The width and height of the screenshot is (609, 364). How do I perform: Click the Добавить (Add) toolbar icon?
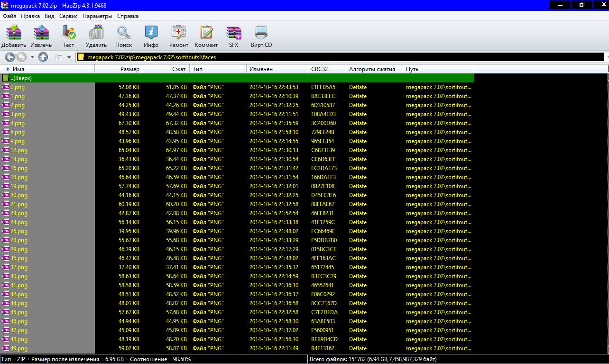click(14, 33)
